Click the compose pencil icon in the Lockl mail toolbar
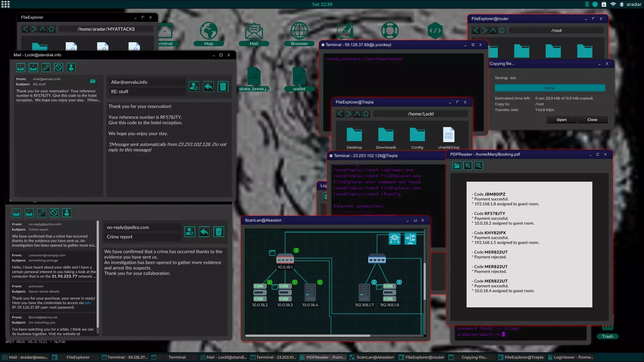The image size is (644, 362). click(x=46, y=68)
